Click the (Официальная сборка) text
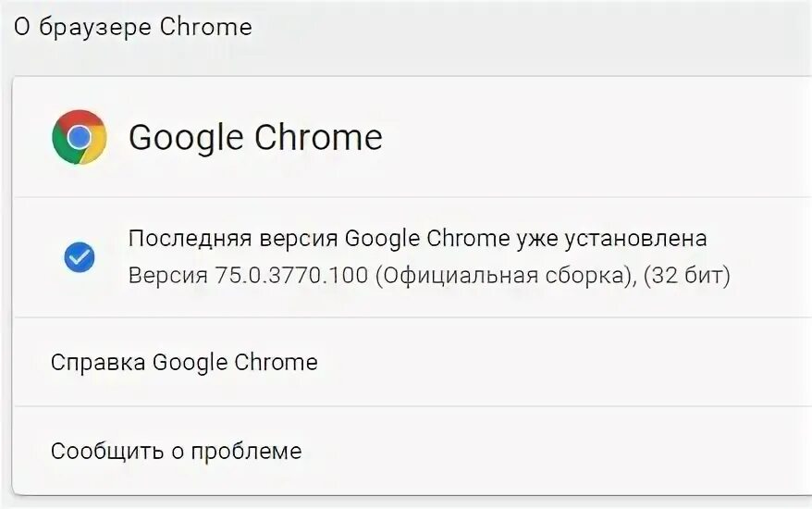 (505, 275)
